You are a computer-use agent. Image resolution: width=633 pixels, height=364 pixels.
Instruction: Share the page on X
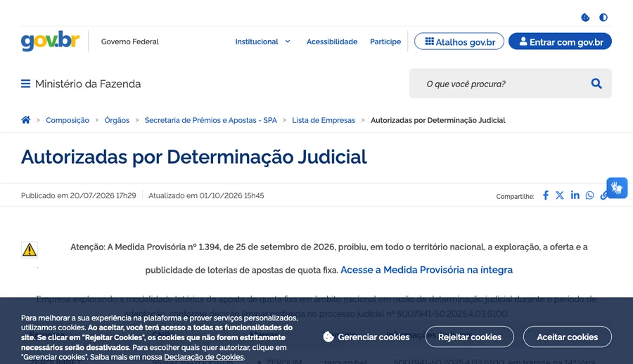pyautogui.click(x=560, y=195)
